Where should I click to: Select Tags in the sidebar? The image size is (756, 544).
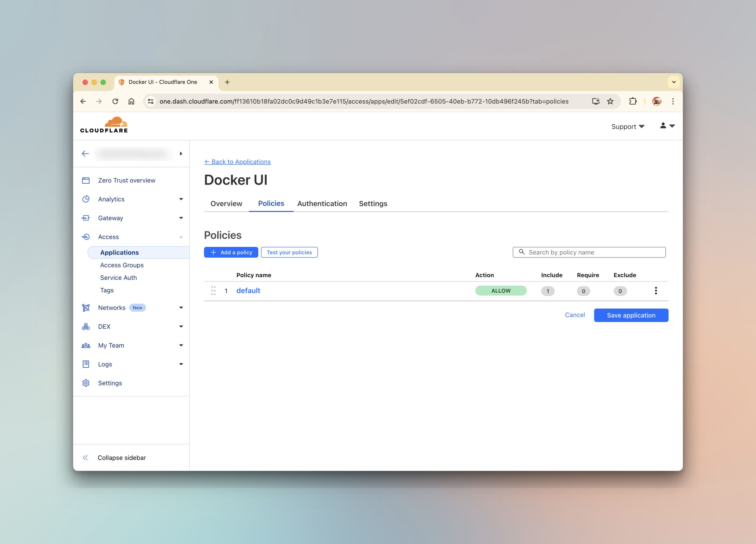point(107,290)
